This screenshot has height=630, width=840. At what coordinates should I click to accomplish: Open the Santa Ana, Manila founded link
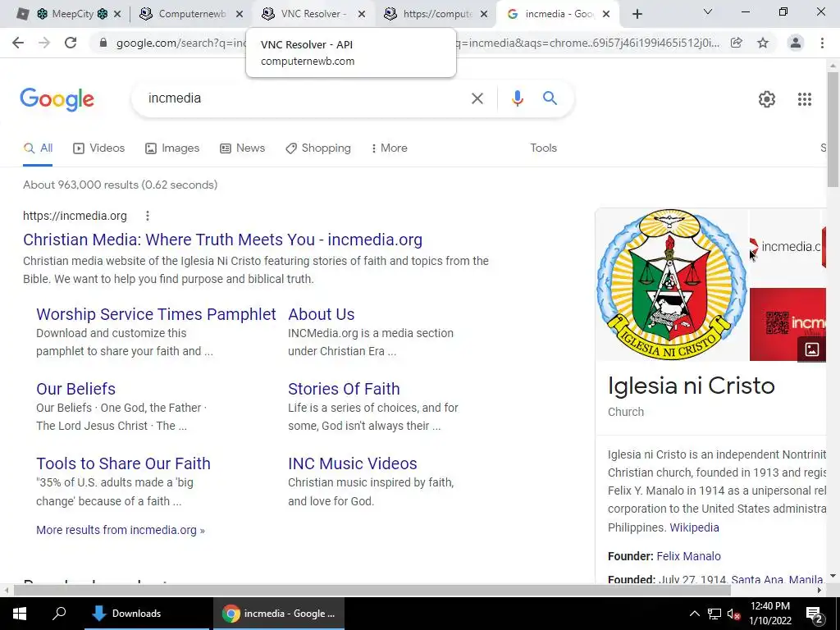point(778,579)
